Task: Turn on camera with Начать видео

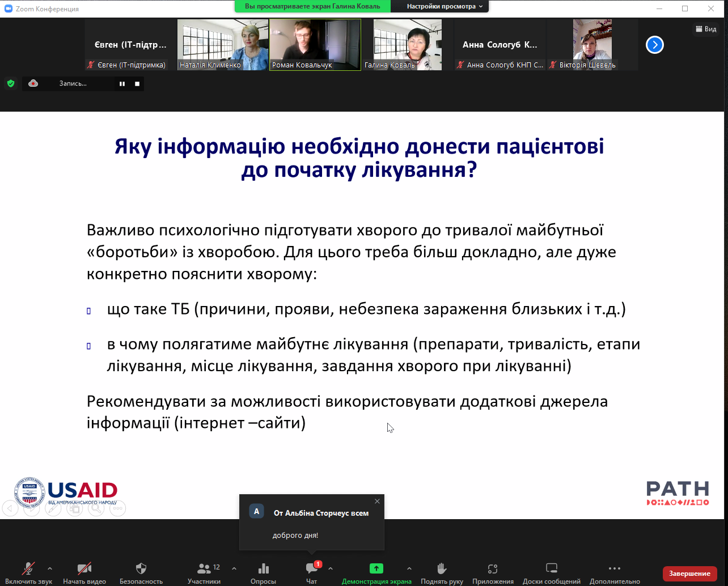Action: tap(84, 568)
